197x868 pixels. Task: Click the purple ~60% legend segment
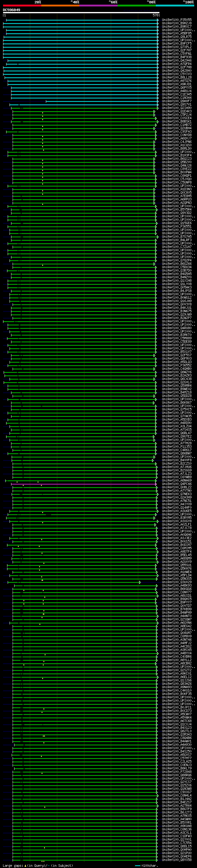click(x=99, y=6)
